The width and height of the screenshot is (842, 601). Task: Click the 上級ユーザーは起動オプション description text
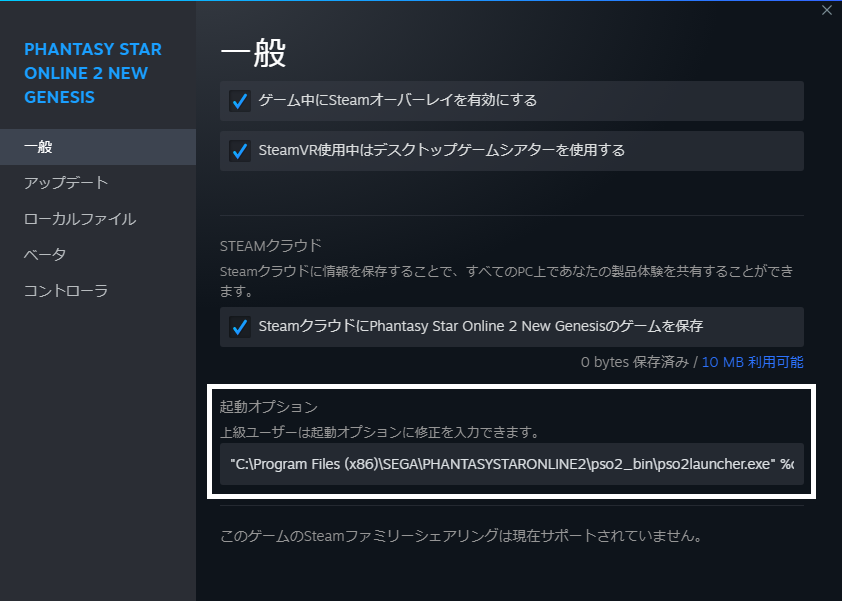click(380, 432)
